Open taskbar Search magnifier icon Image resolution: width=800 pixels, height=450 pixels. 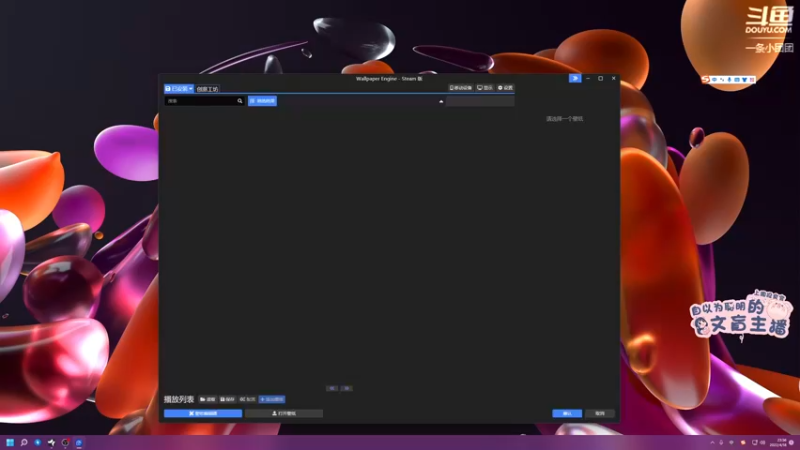pyautogui.click(x=23, y=442)
